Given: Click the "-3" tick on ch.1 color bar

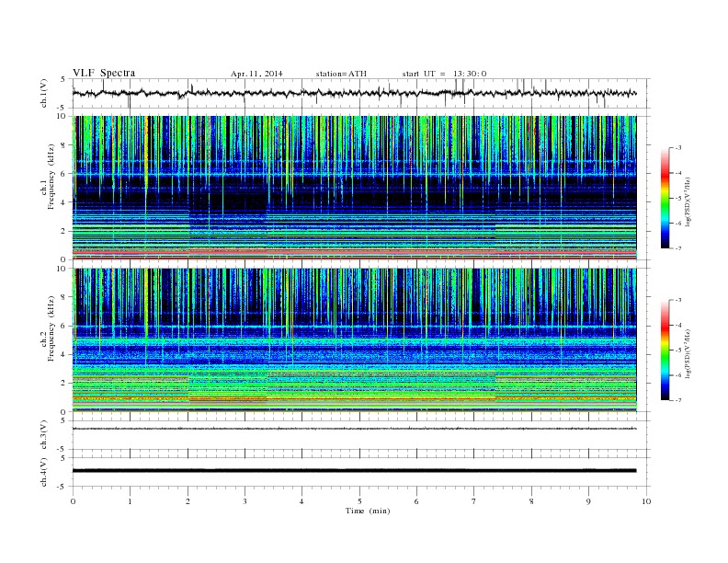Looking at the screenshot, I should tap(678, 148).
